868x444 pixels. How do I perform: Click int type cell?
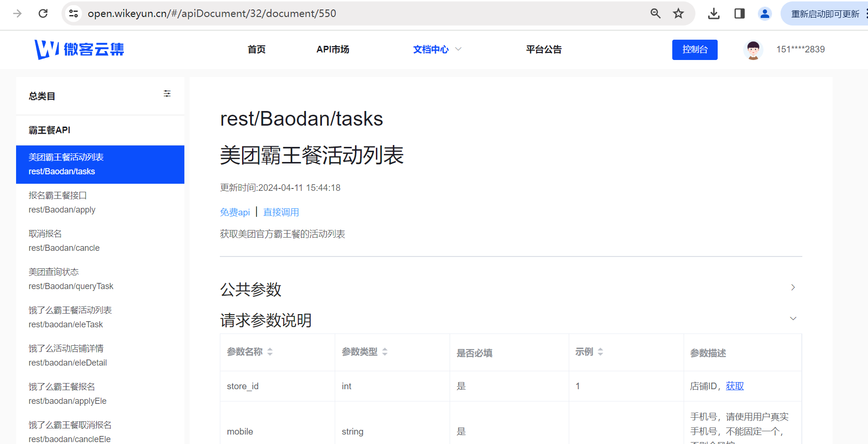coord(392,386)
